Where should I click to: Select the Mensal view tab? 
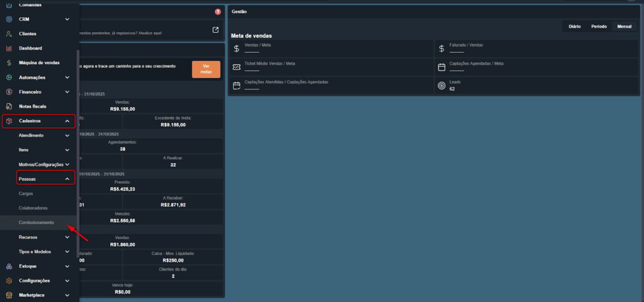(x=623, y=26)
